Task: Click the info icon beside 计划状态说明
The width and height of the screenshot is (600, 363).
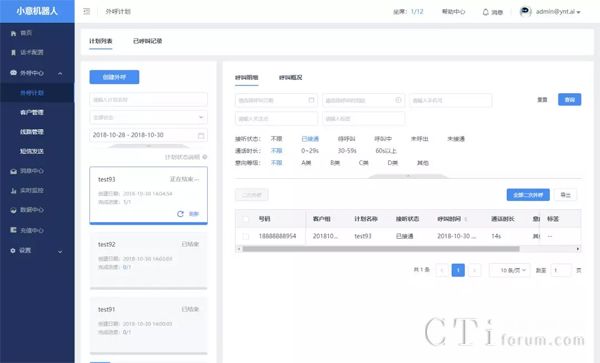Action: coord(205,157)
